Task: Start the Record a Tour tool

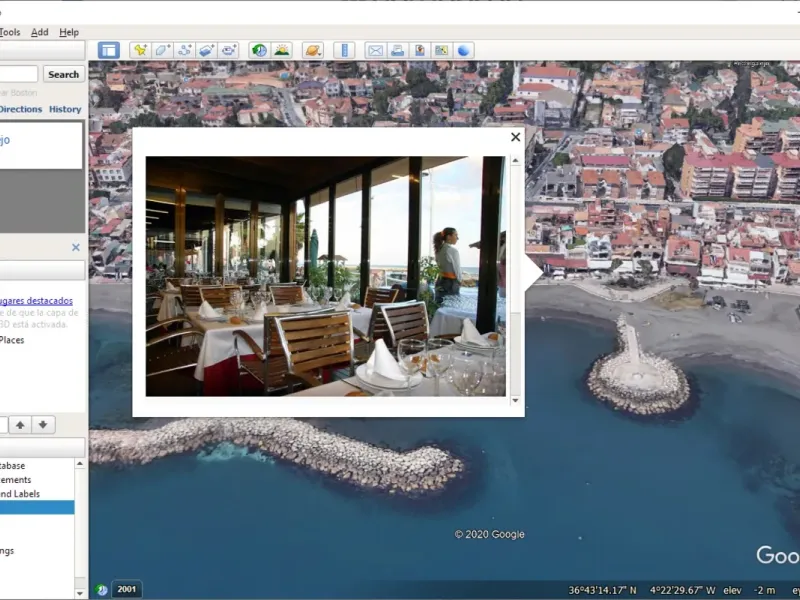Action: tap(229, 50)
